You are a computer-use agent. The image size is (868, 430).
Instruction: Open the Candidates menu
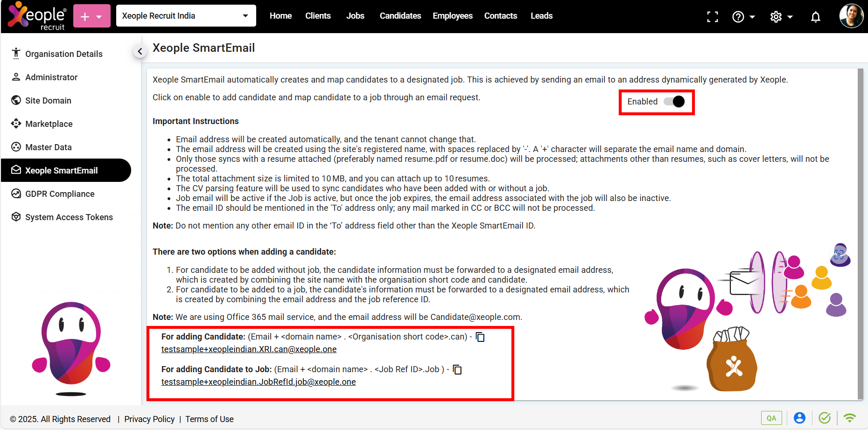pyautogui.click(x=400, y=16)
